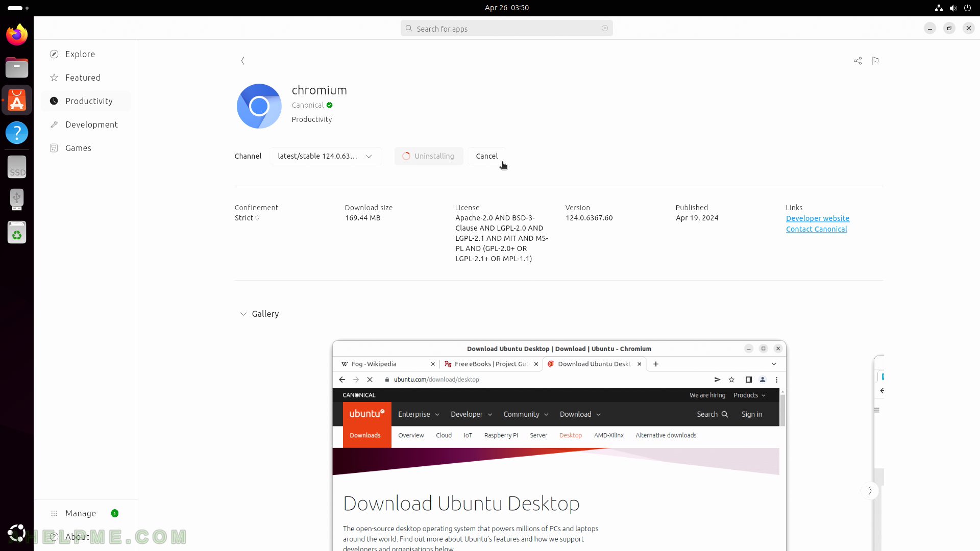
Task: Click the Uninstalling progress spinner
Action: point(406,156)
